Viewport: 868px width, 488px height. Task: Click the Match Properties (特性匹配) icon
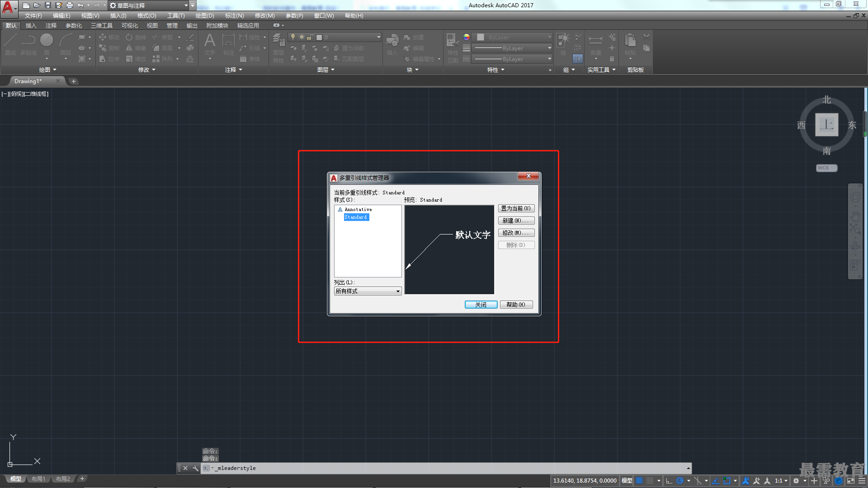point(453,47)
